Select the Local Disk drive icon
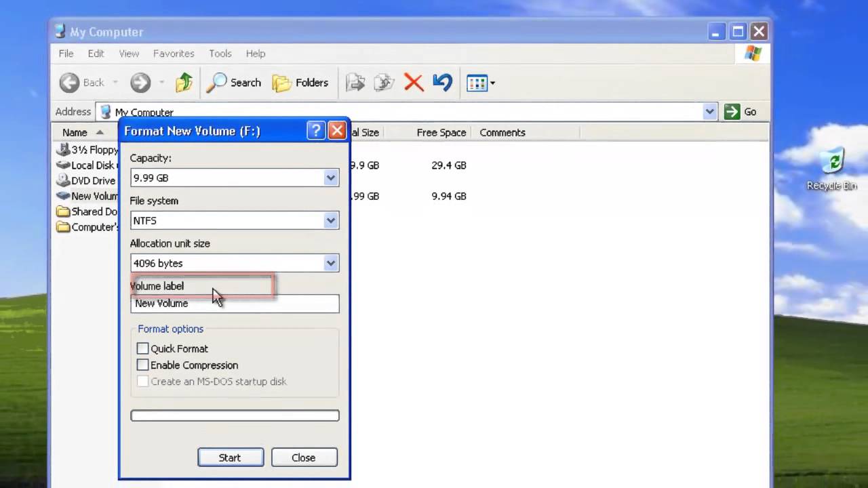This screenshot has width=868, height=488. tap(63, 165)
